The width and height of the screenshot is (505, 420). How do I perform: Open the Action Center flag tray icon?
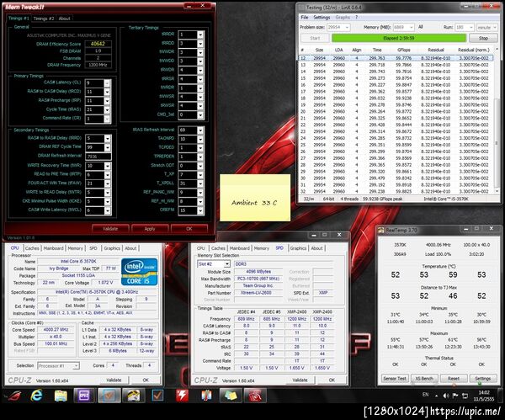[455, 396]
